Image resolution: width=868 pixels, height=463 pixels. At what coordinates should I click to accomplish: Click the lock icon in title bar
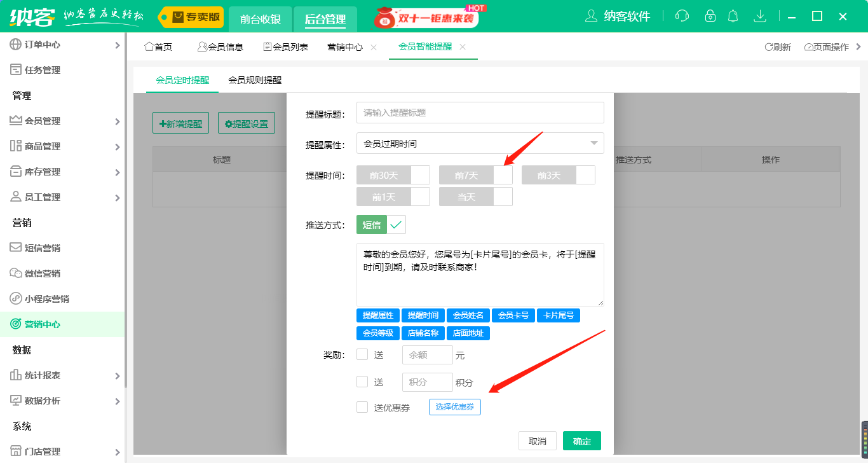point(710,15)
